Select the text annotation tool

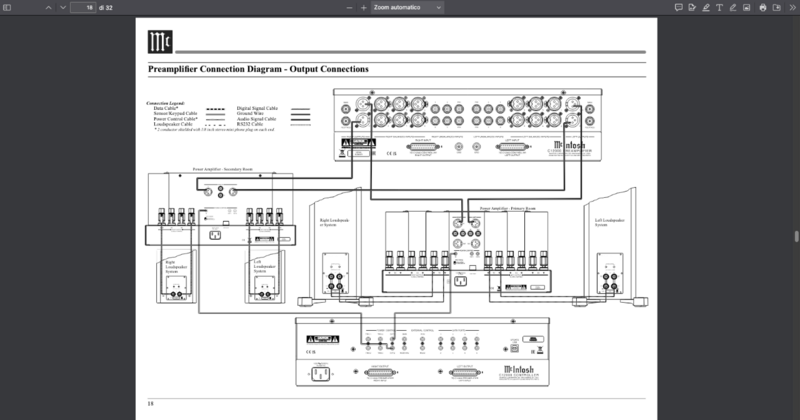pos(719,8)
